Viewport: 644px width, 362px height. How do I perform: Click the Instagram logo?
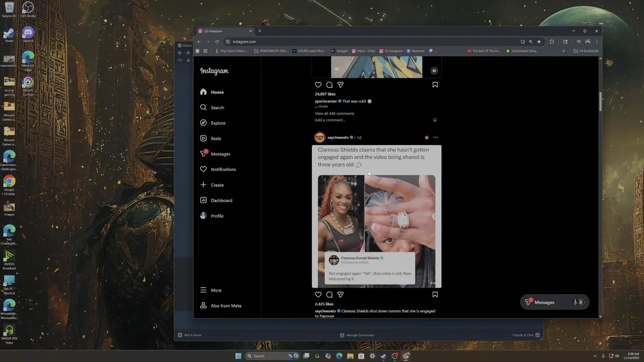tap(214, 71)
